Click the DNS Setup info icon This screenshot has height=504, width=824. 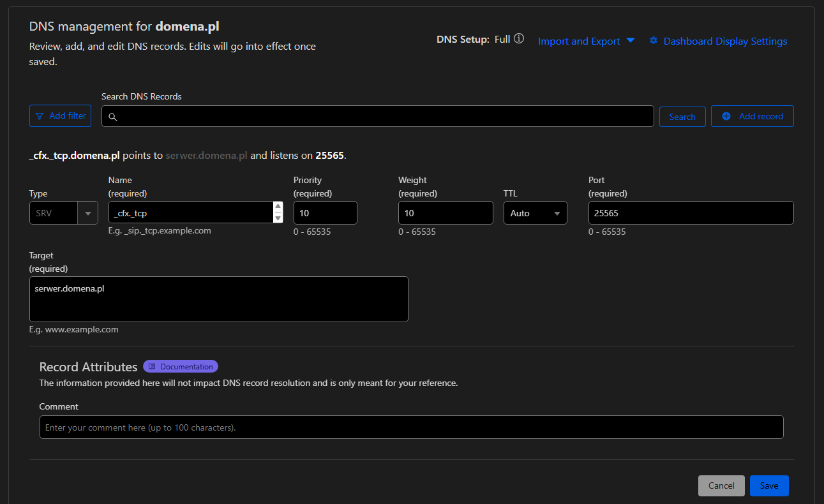tap(519, 39)
